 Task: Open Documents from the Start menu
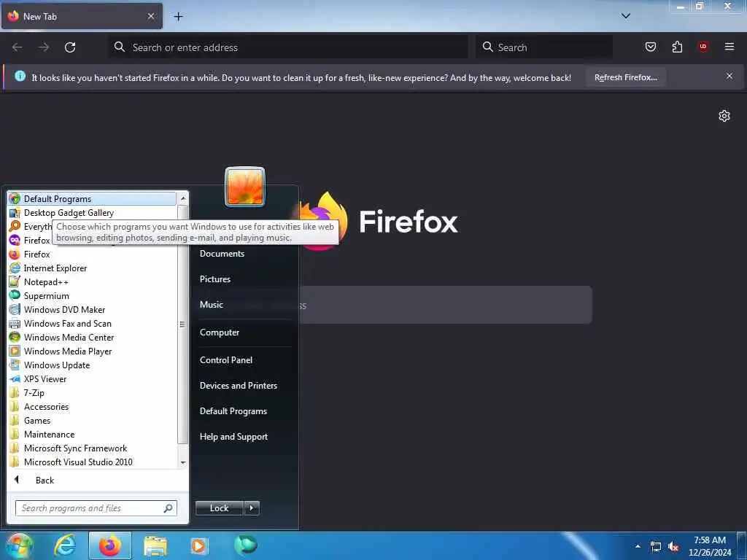[x=244, y=253]
